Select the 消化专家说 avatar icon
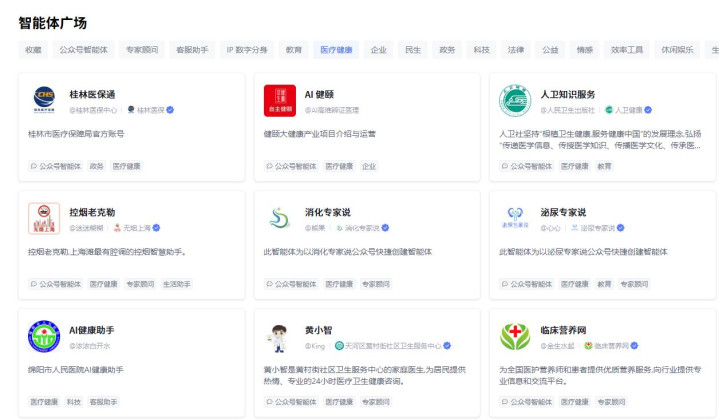The width and height of the screenshot is (719, 420). 280,219
